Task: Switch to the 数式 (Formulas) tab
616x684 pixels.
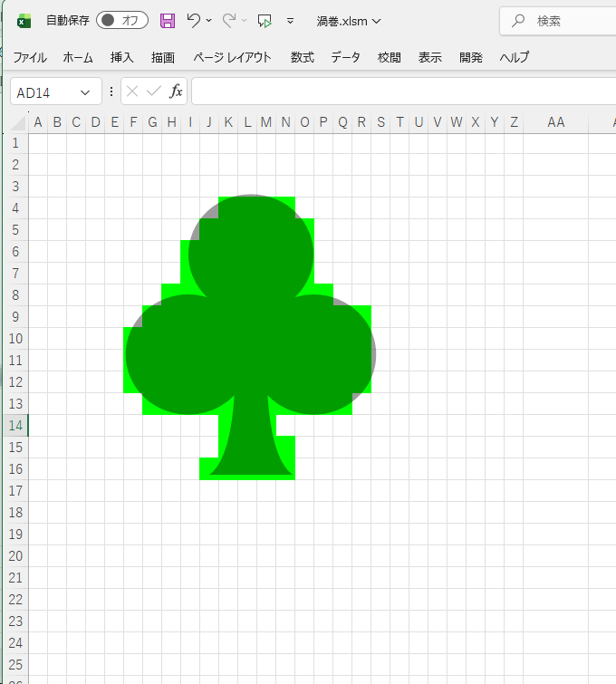Action: [x=303, y=57]
